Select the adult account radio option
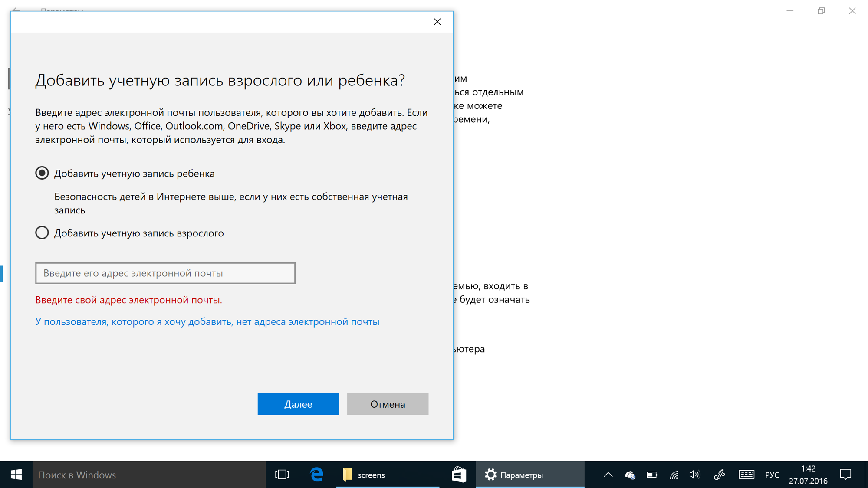The image size is (868, 488). [42, 233]
